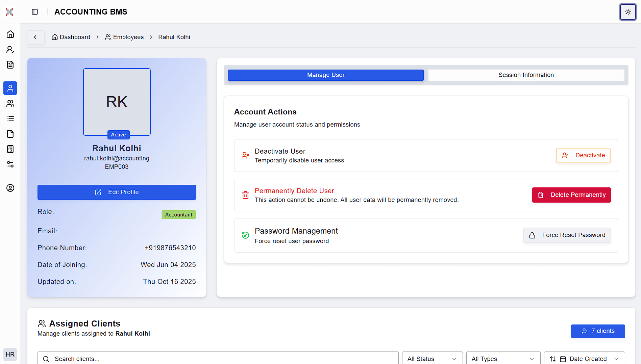Click Force Reset Password

pyautogui.click(x=567, y=235)
